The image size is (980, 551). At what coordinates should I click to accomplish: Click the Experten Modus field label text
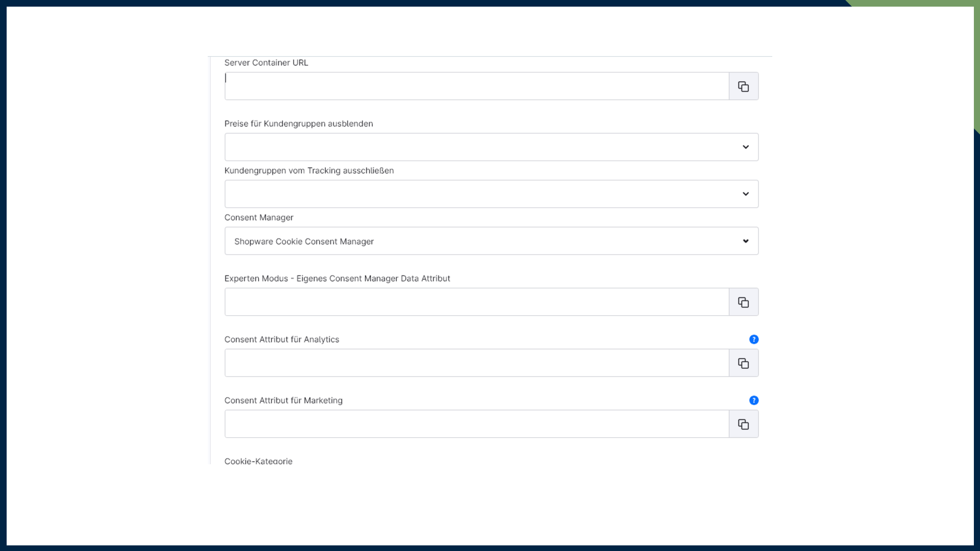337,279
